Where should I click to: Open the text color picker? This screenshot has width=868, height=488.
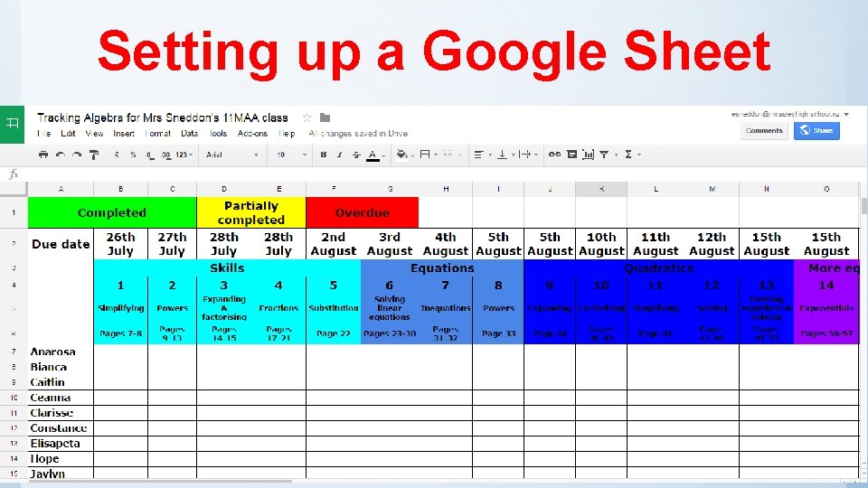(x=373, y=155)
